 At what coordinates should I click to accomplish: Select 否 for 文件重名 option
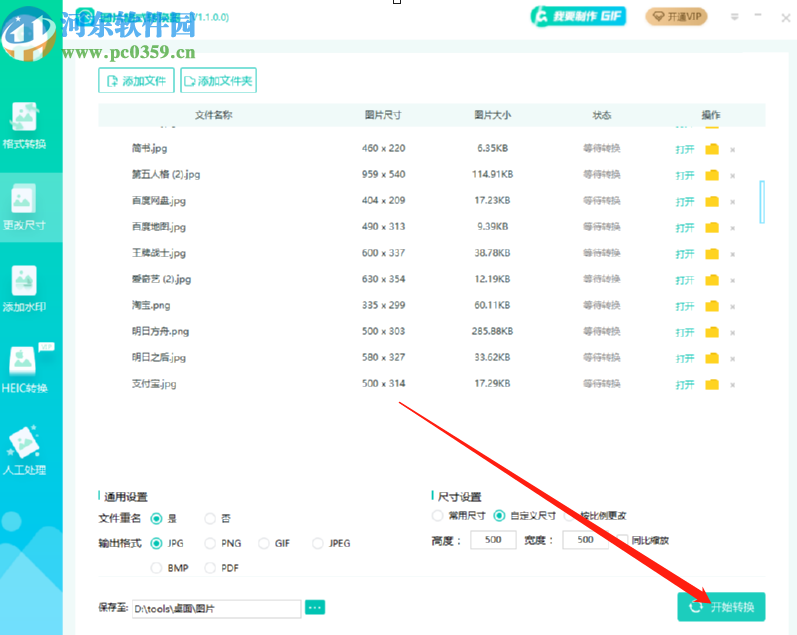[x=210, y=519]
